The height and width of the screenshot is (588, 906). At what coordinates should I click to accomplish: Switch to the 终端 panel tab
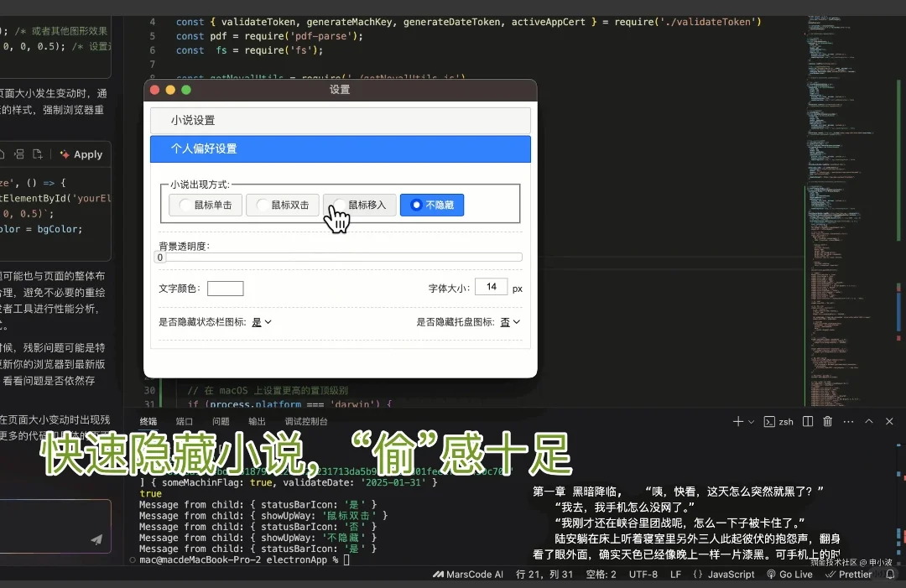coord(148,422)
